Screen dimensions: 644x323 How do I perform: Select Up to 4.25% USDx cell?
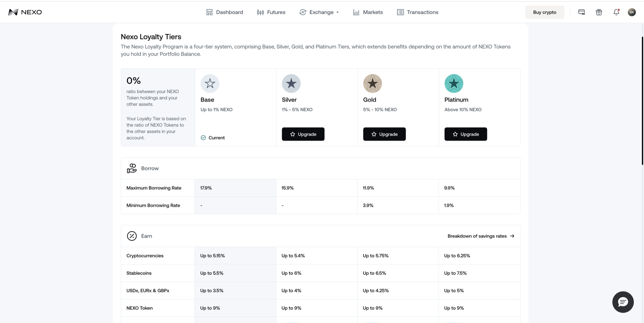(x=376, y=291)
